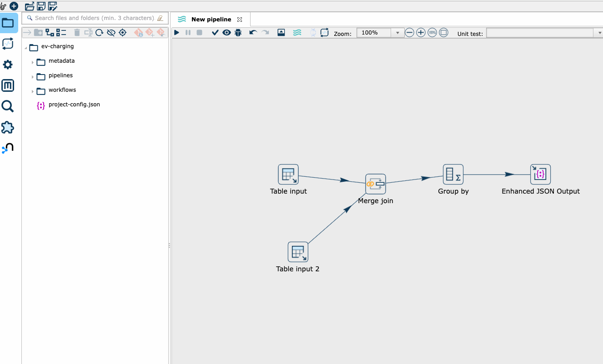Click the debug pipeline bug icon
The width and height of the screenshot is (603, 364).
(238, 33)
